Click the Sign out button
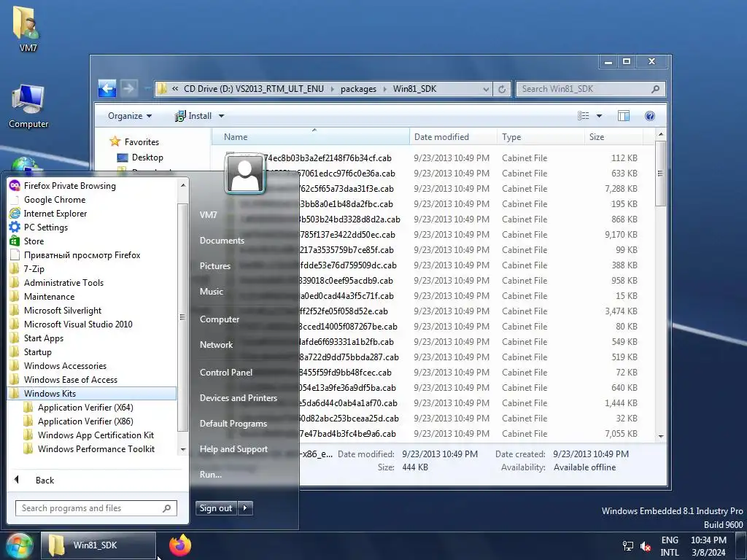The width and height of the screenshot is (747, 560). [x=217, y=508]
